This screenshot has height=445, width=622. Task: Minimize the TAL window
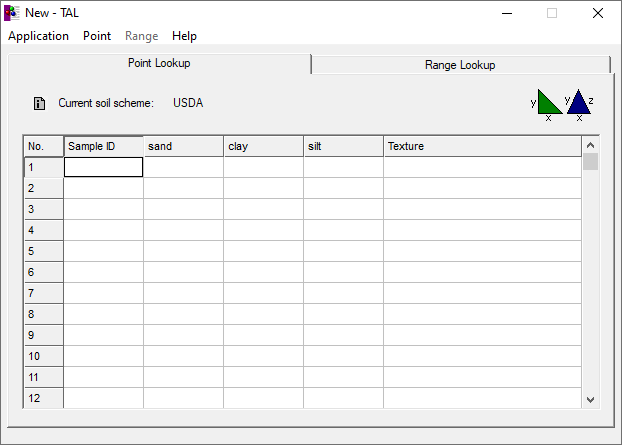click(x=507, y=13)
